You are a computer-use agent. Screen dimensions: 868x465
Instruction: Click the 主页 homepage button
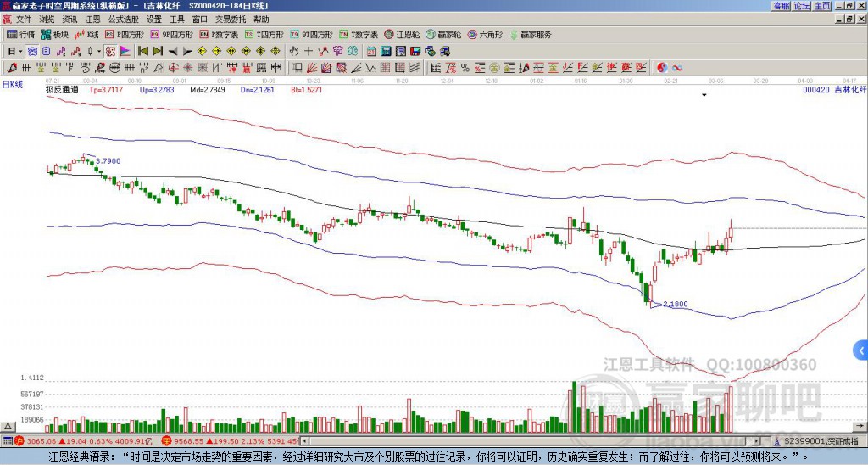pos(822,6)
